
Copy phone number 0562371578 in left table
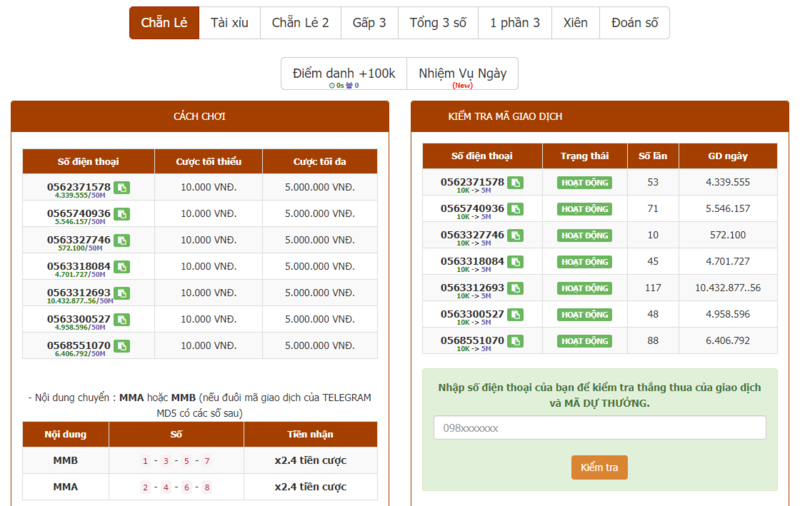(x=121, y=187)
